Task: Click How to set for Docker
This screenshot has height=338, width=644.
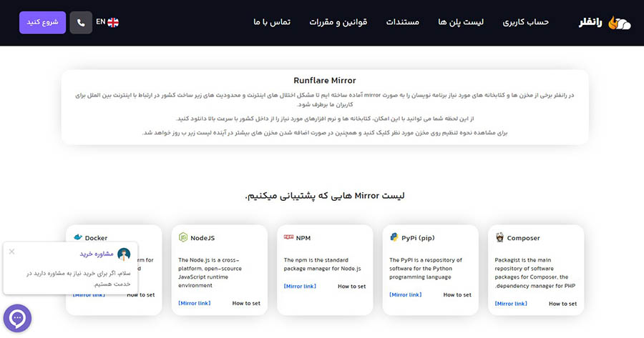Action: pos(141,295)
